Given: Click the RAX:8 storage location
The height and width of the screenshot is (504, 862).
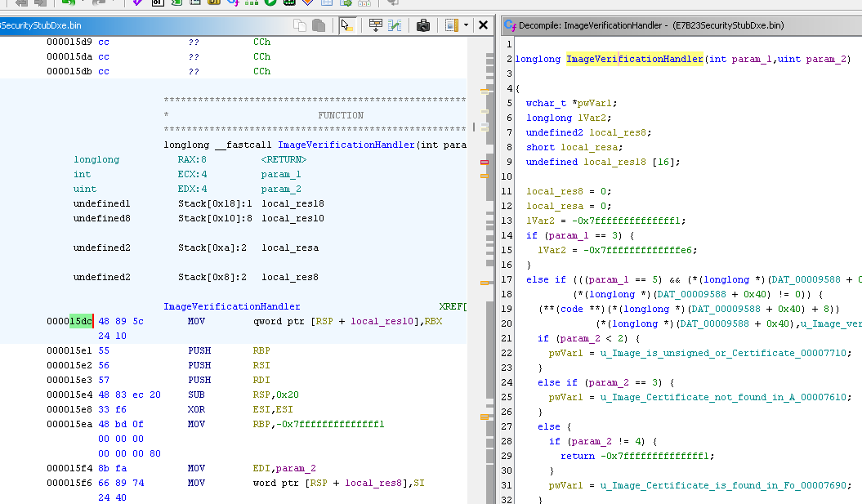Looking at the screenshot, I should point(192,159).
